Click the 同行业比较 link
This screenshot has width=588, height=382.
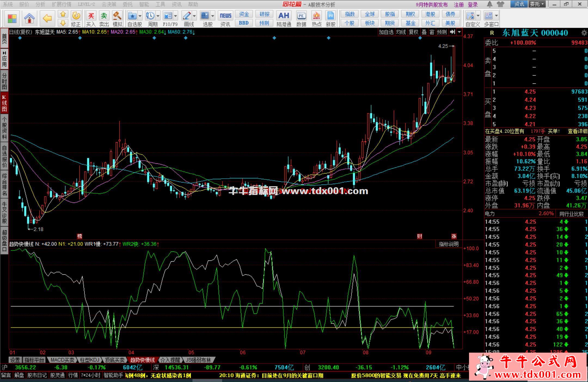pyautogui.click(x=572, y=214)
